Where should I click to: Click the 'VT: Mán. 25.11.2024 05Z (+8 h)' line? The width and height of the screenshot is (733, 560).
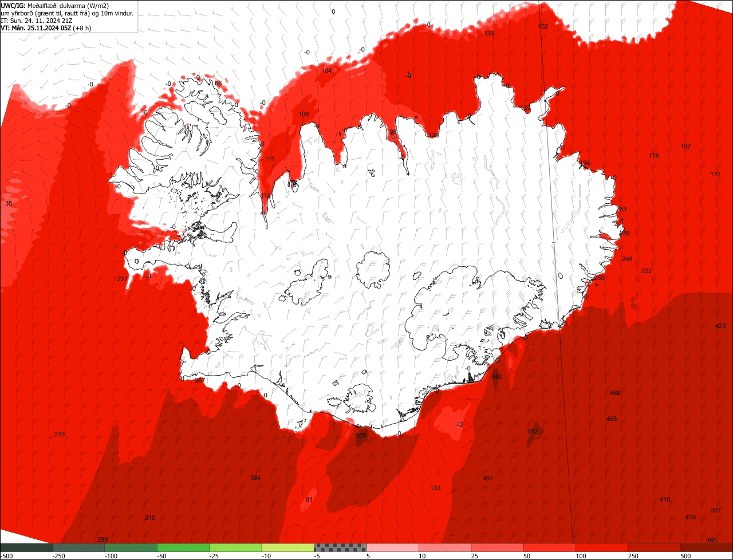click(47, 27)
